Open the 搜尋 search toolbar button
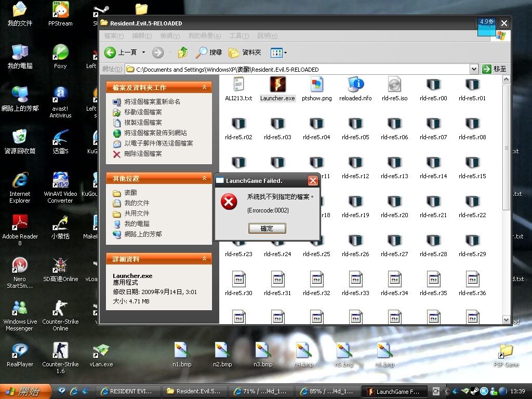Image resolution: width=532 pixels, height=399 pixels. (209, 52)
